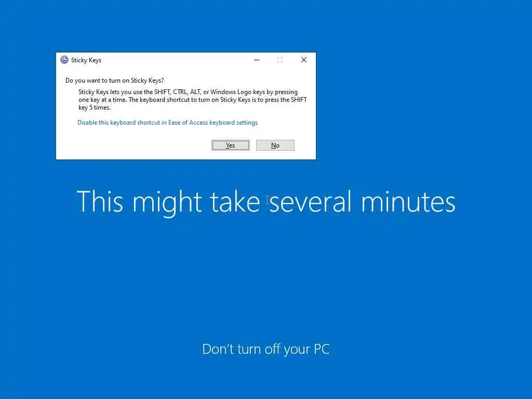Click the "key 5 times." line of text
This screenshot has width=532, height=399.
(x=95, y=108)
